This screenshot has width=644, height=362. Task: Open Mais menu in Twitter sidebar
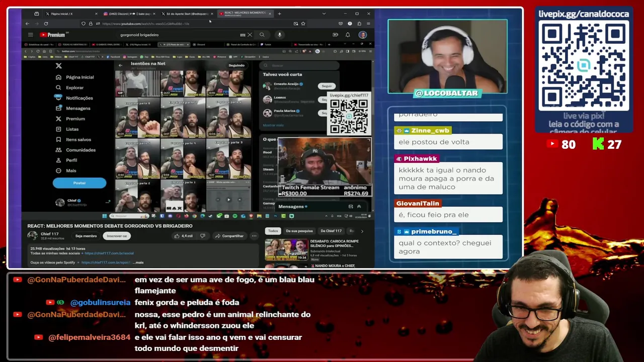66,170
